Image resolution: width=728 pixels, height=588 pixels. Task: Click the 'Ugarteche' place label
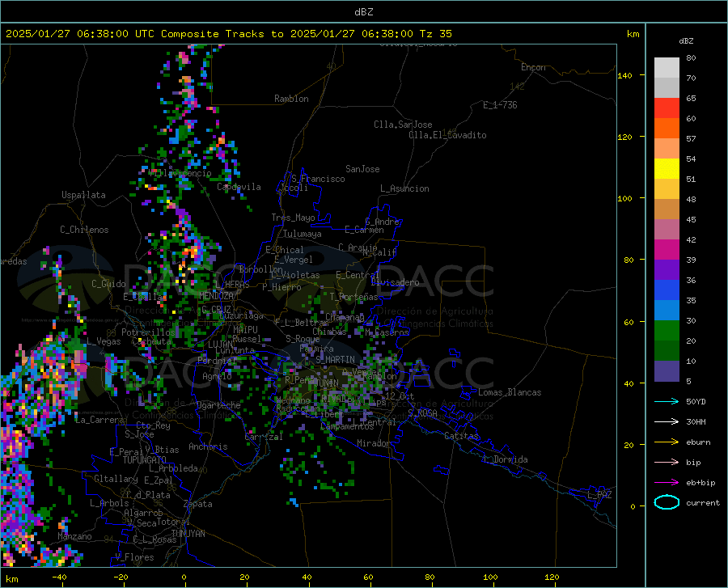click(218, 405)
